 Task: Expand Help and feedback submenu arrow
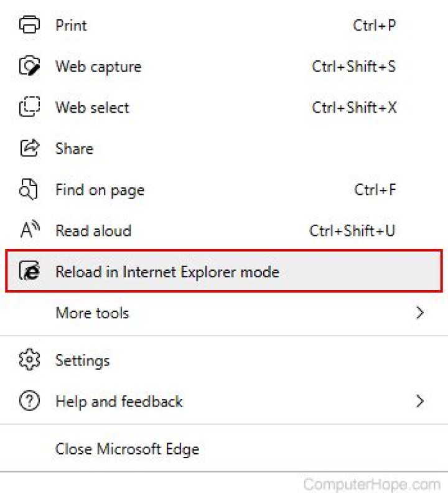(420, 401)
